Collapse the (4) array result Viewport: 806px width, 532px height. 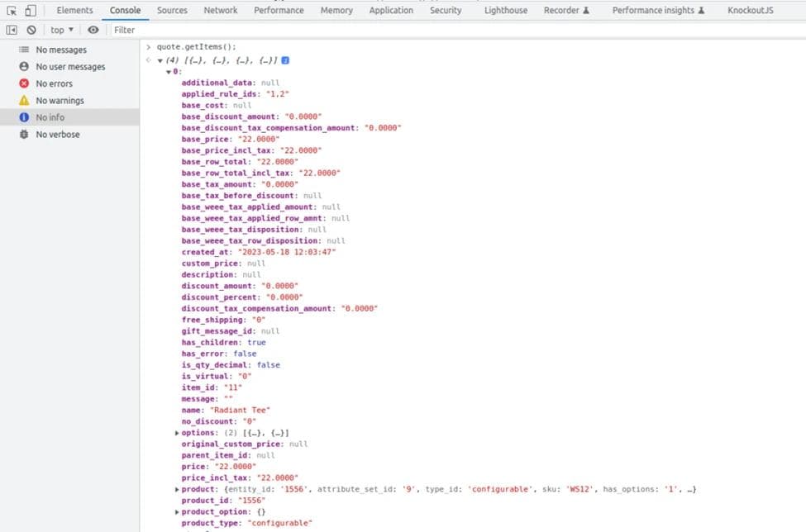(160, 60)
